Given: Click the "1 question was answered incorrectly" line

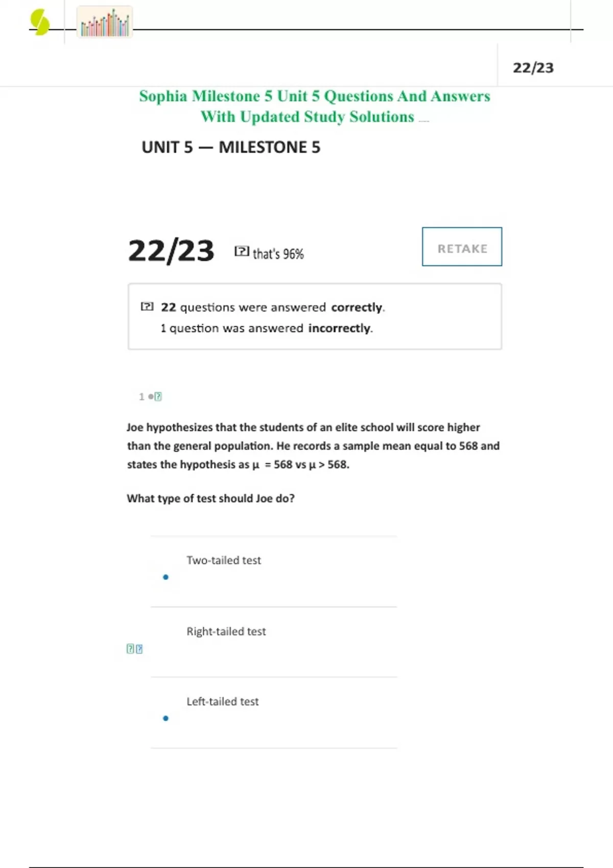Looking at the screenshot, I should [266, 328].
